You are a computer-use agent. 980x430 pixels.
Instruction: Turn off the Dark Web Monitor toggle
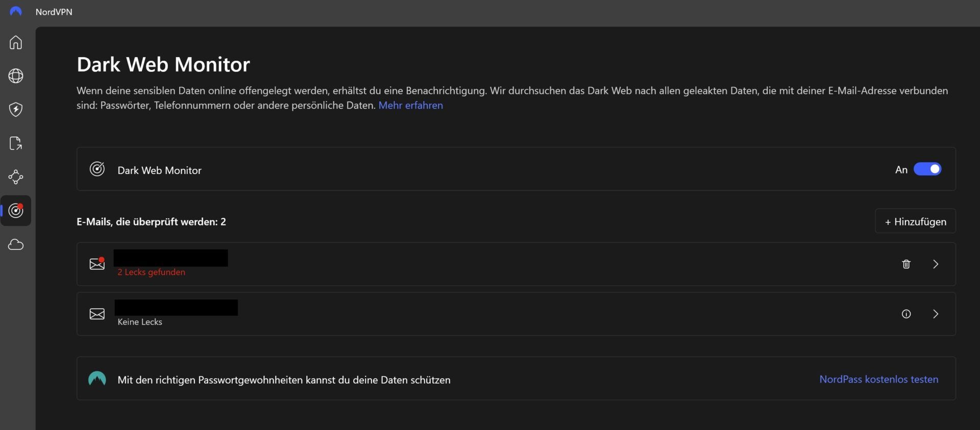coord(927,169)
